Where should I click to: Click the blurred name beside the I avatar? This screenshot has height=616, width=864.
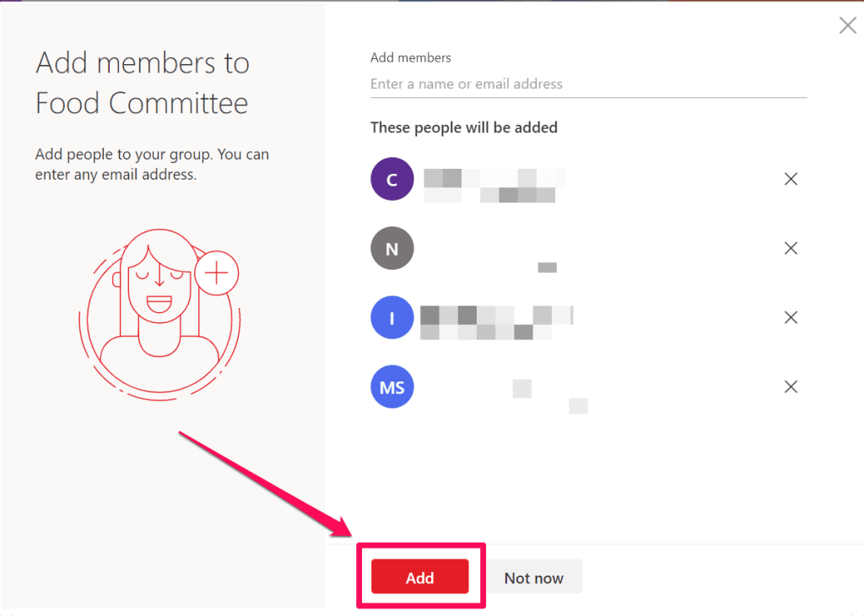click(x=496, y=323)
